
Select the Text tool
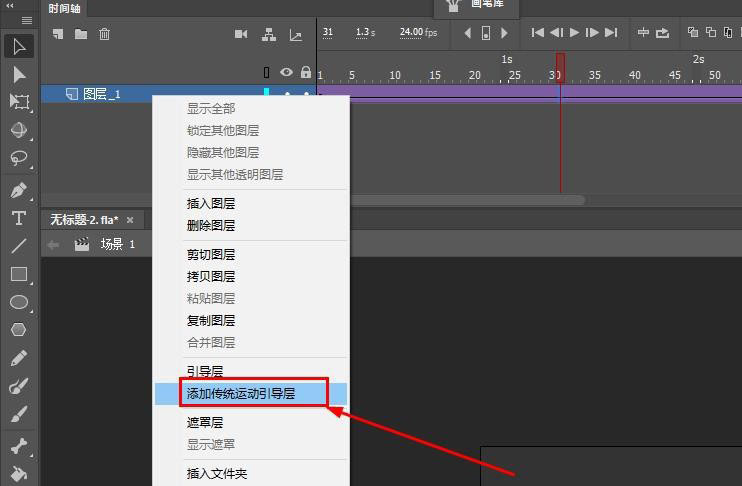point(19,218)
